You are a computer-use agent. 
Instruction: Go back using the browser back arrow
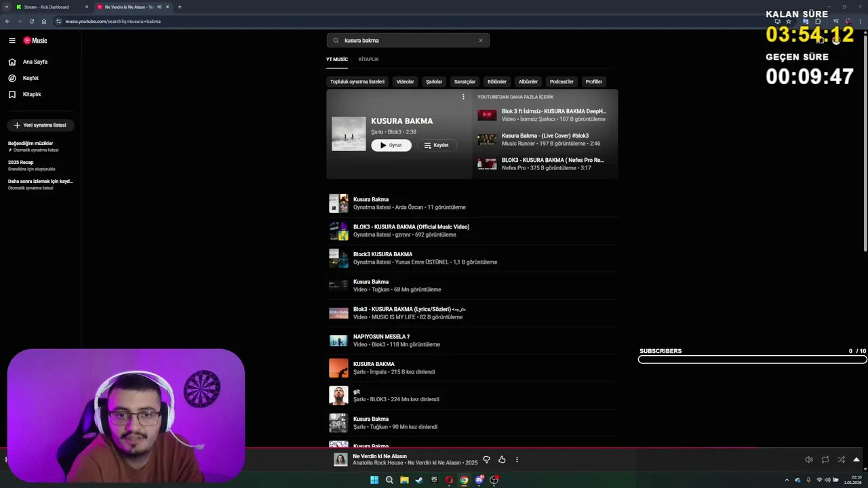click(7, 21)
